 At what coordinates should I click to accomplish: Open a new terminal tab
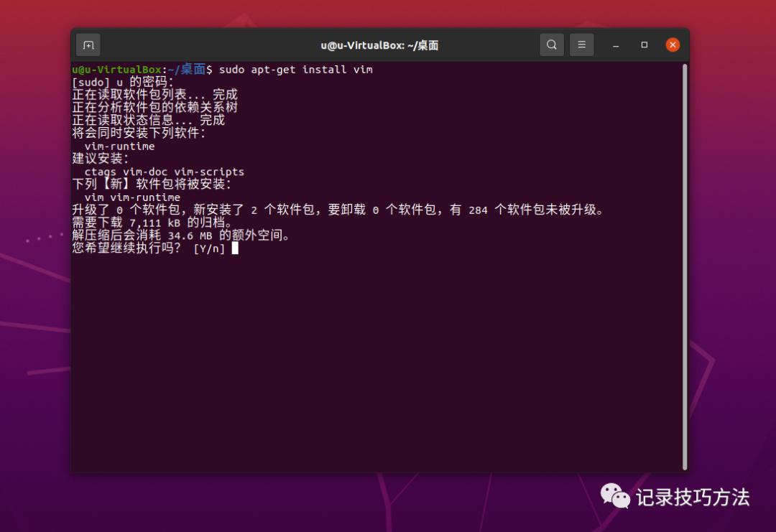tap(88, 45)
